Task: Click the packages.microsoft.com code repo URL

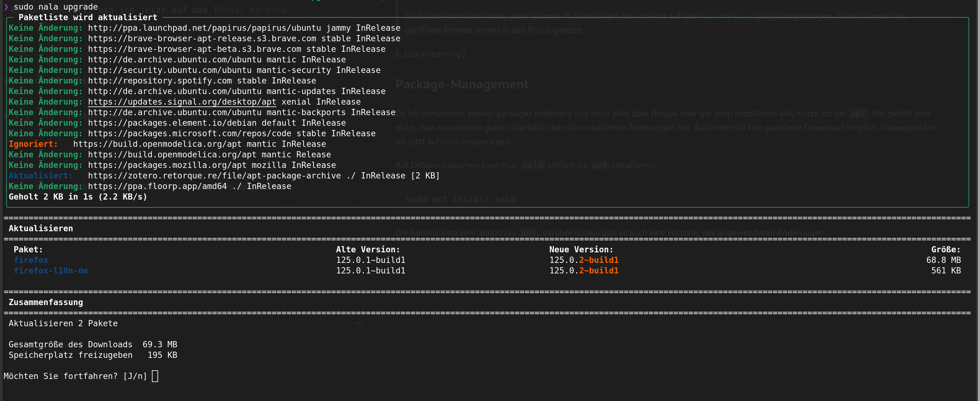Action: pos(189,134)
